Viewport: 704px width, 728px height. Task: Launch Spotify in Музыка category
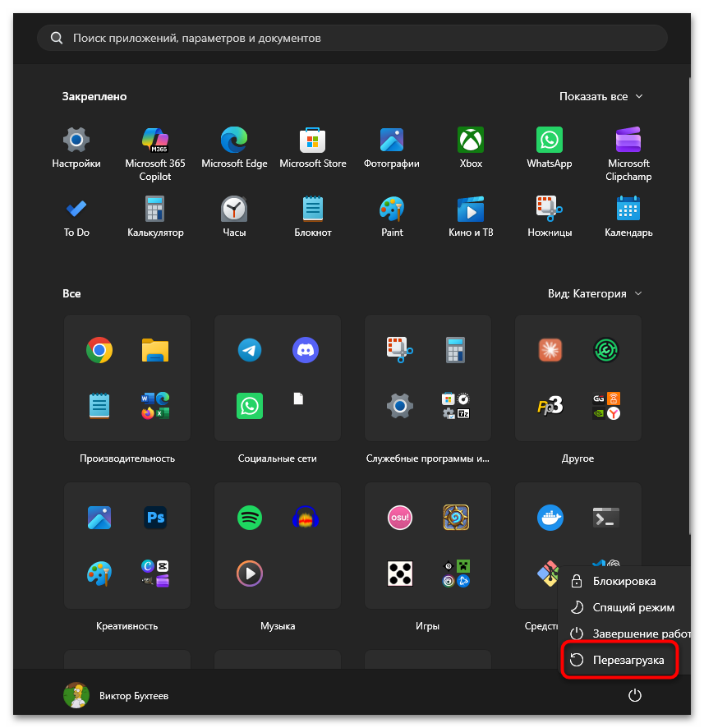(250, 517)
